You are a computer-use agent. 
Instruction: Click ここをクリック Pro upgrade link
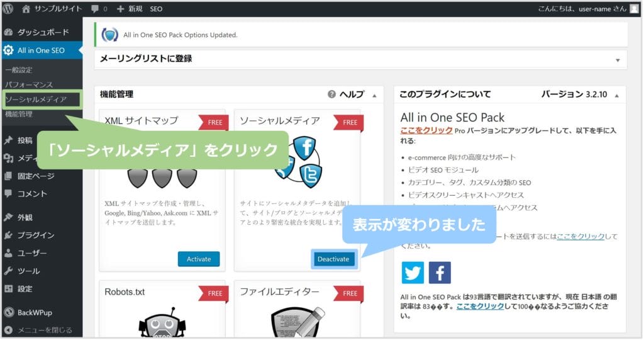tap(426, 130)
